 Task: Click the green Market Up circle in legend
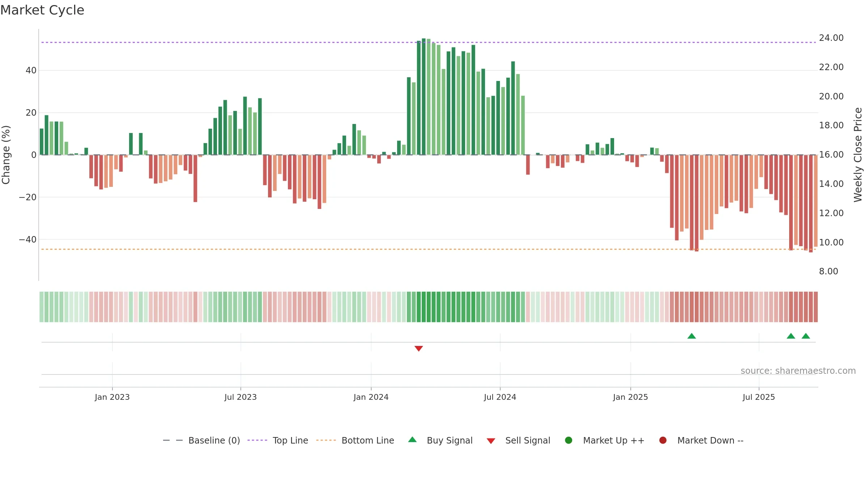(x=569, y=440)
